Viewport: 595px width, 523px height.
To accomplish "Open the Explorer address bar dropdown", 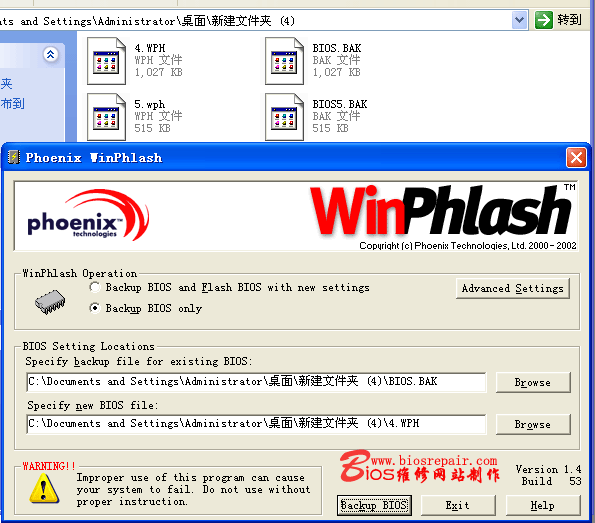I will click(x=519, y=20).
